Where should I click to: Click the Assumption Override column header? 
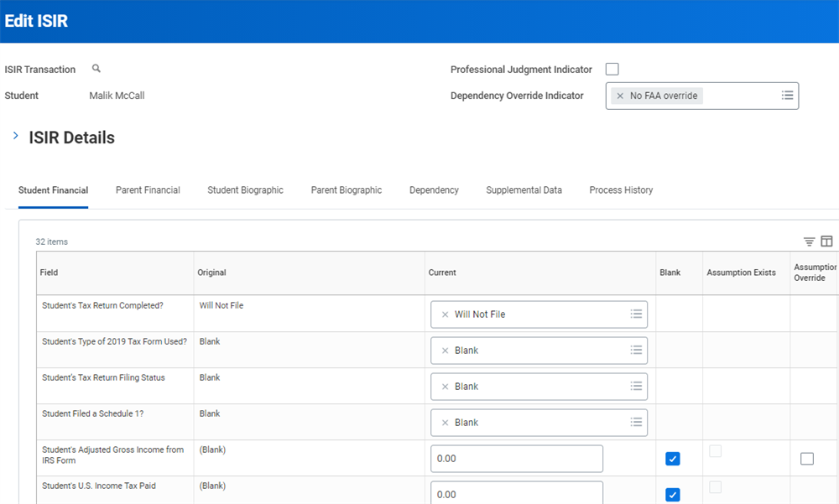815,273
